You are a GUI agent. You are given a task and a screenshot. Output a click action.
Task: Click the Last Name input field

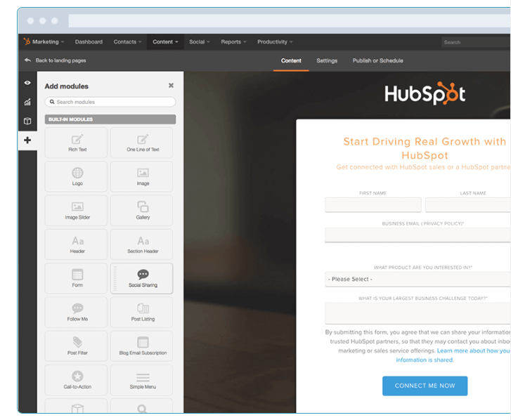(x=468, y=205)
